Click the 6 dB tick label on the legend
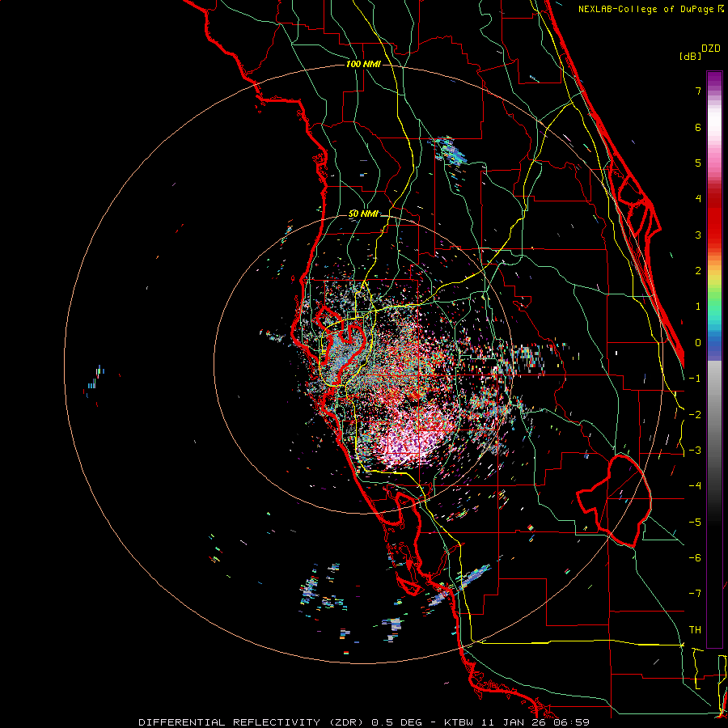 click(698, 127)
